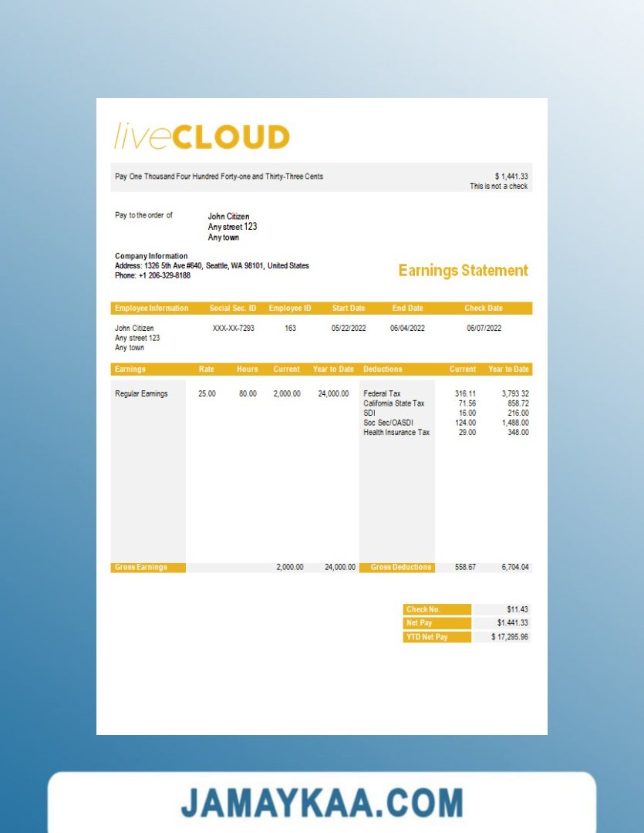Click the Gross Earnings label
The height and width of the screenshot is (833, 644).
(141, 568)
